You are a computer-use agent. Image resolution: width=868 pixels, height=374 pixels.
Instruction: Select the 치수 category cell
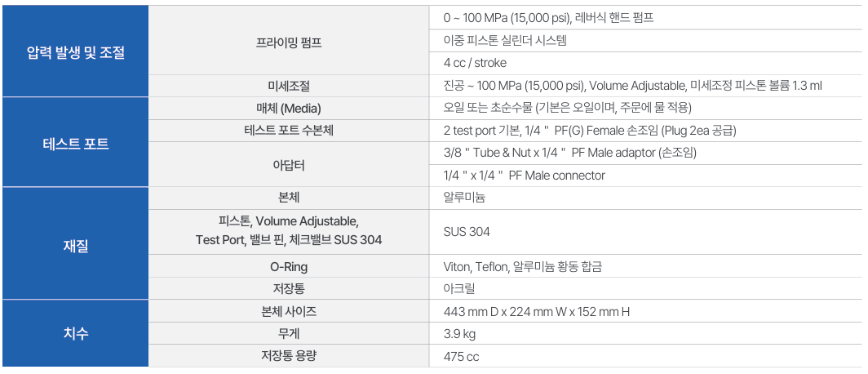tap(75, 333)
